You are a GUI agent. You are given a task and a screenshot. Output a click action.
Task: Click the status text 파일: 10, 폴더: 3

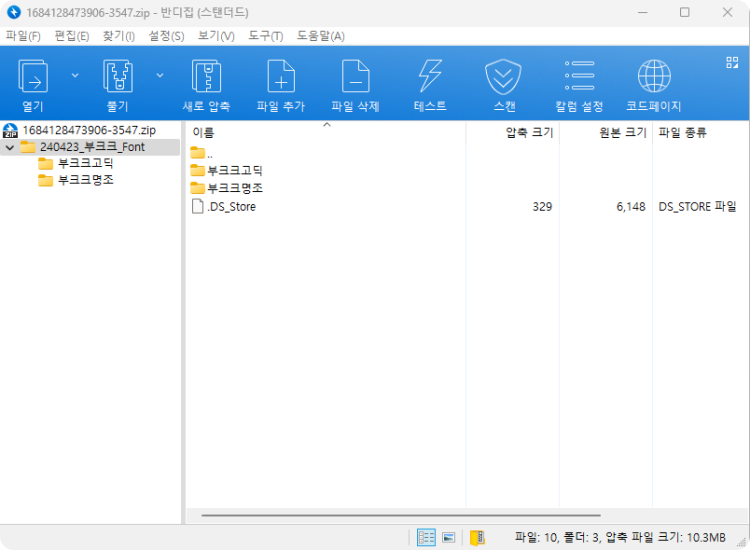557,538
